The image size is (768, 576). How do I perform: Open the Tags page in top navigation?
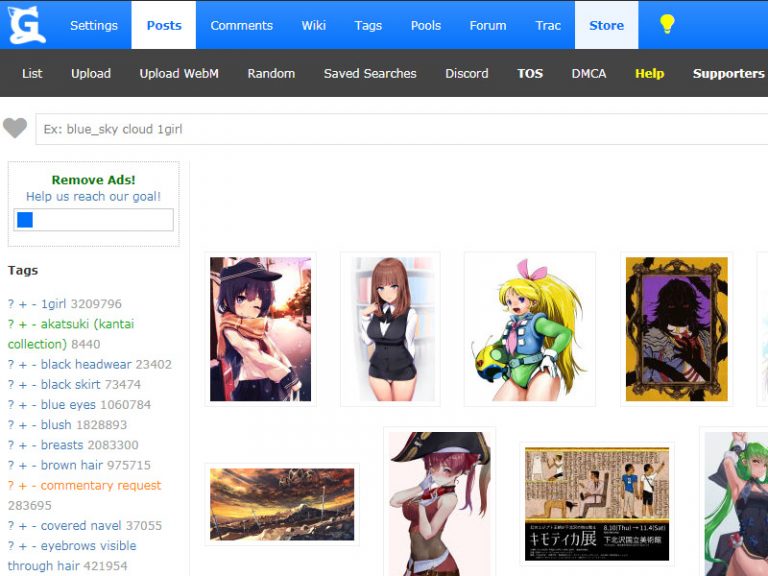point(368,25)
